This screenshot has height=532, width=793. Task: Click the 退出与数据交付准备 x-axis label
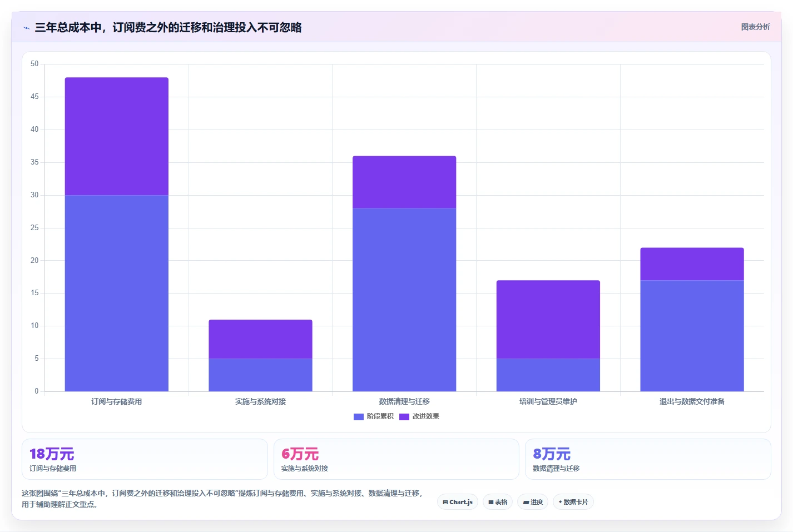pyautogui.click(x=692, y=401)
